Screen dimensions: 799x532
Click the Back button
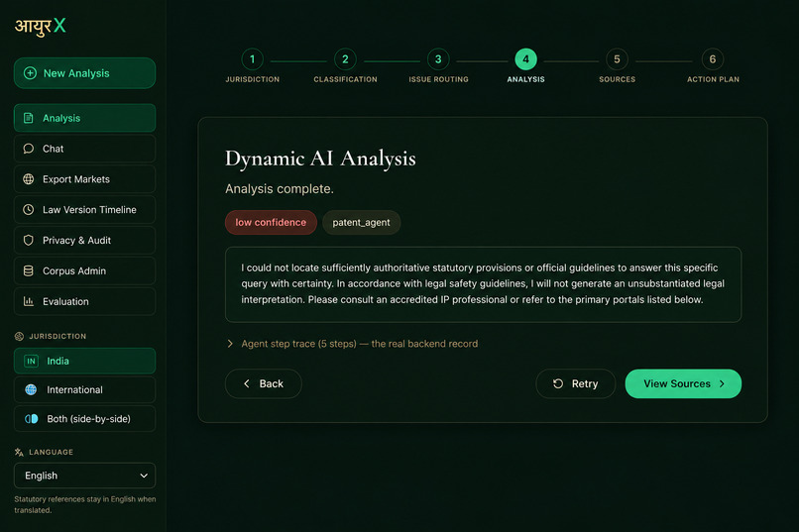coord(264,383)
